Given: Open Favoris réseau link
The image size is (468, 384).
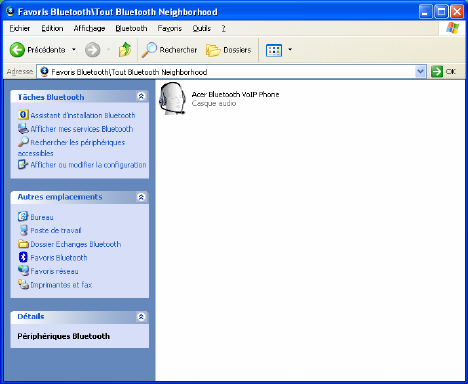Looking at the screenshot, I should 54,271.
